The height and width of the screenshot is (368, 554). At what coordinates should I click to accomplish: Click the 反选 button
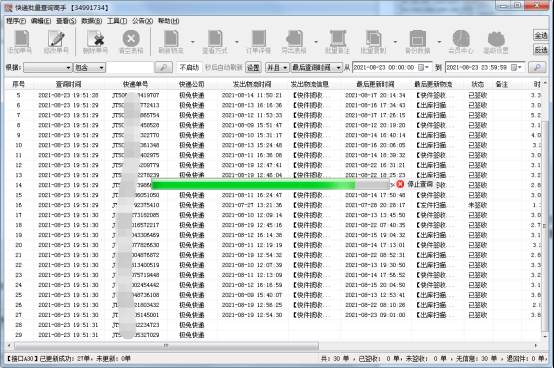coord(541,50)
